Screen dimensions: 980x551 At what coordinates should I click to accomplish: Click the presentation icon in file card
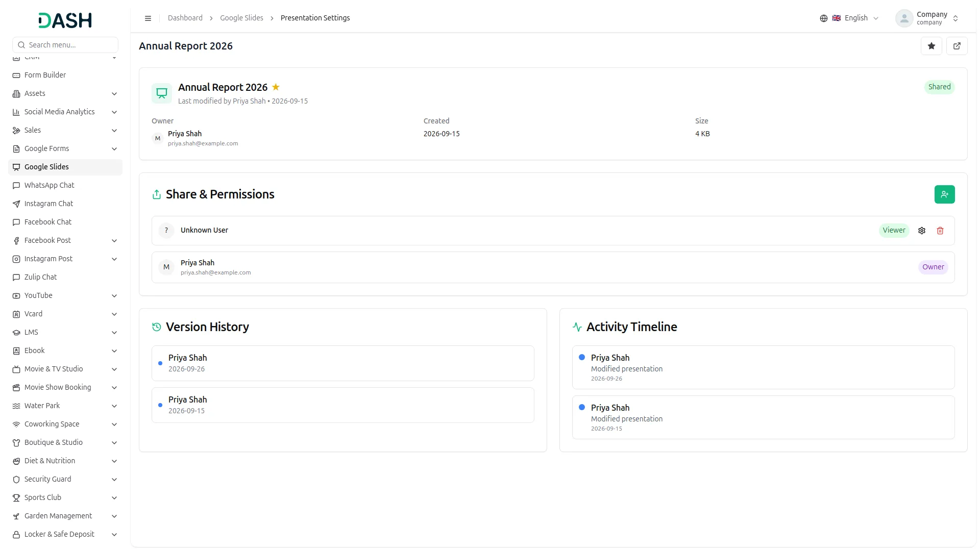162,93
